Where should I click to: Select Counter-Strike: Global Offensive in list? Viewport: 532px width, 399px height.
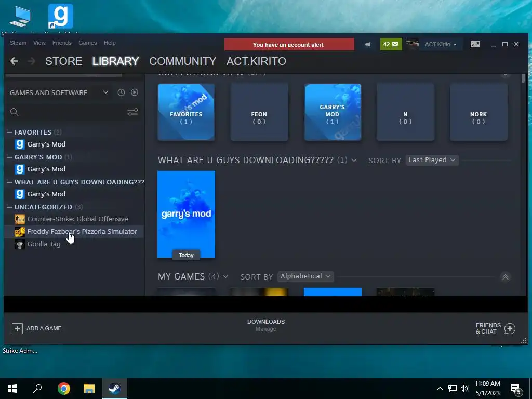click(78, 219)
